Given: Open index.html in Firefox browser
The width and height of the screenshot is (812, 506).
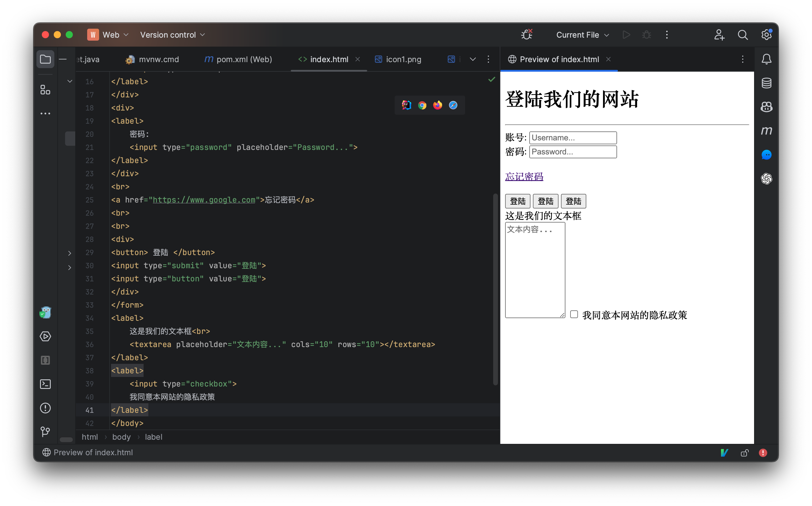Looking at the screenshot, I should click(x=437, y=105).
